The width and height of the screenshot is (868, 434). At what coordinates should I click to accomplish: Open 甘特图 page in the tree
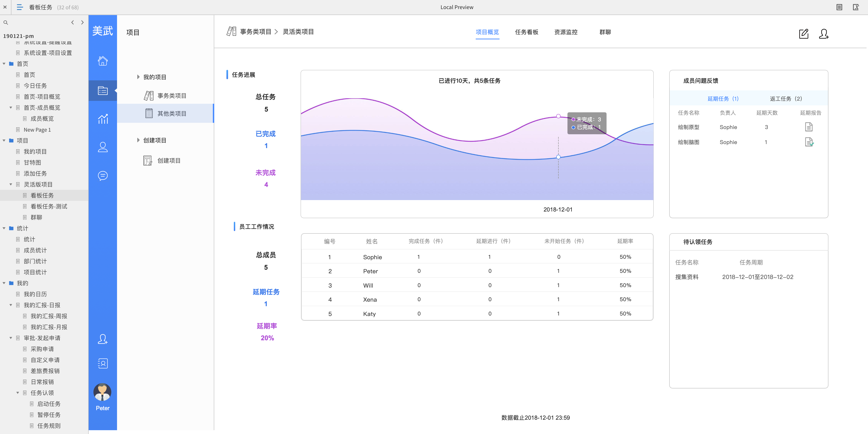click(x=32, y=163)
